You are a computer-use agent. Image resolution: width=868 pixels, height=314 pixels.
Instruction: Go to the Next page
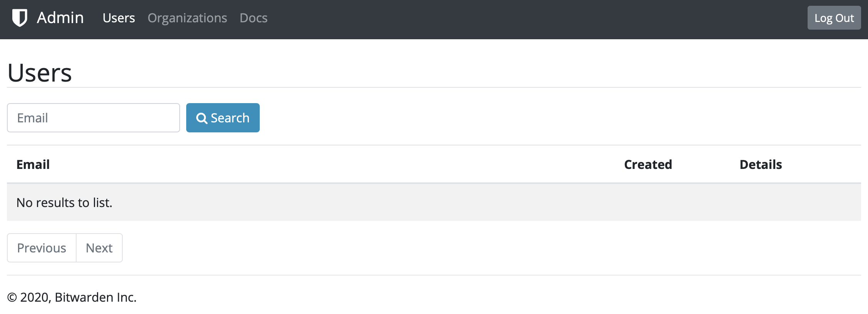pos(99,248)
